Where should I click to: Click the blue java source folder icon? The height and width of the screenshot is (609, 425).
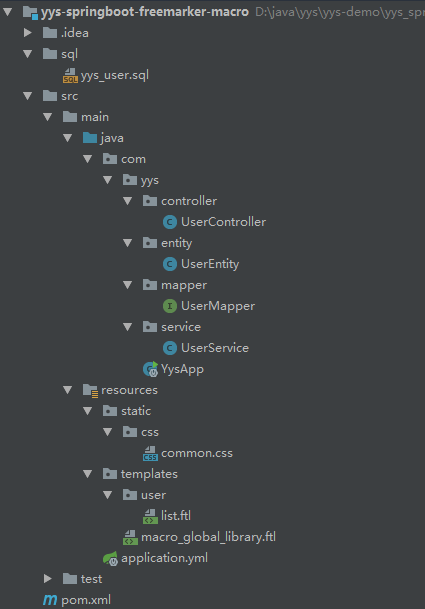point(90,138)
